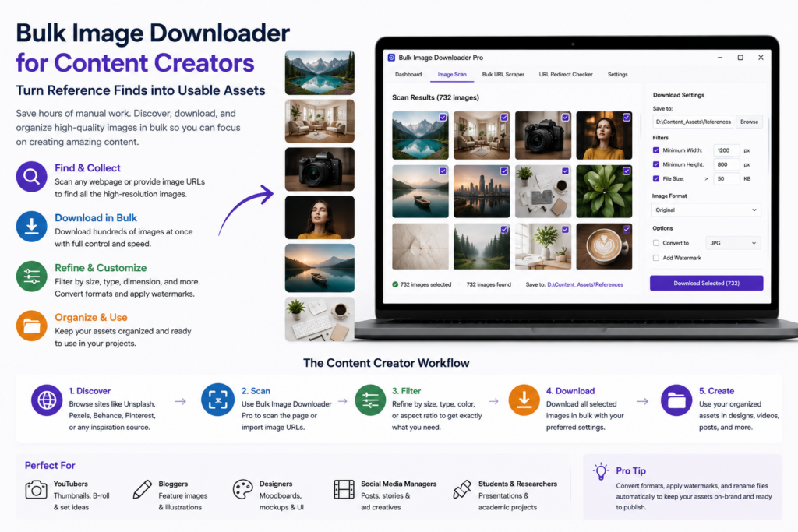
Task: Click the Designers palette icon
Action: click(x=243, y=489)
